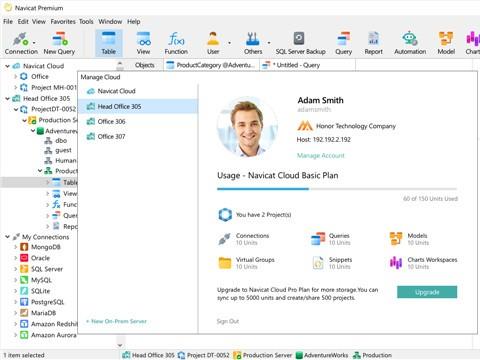Expand the MongoDB connection node
This screenshot has height=360, width=480.
[15, 247]
